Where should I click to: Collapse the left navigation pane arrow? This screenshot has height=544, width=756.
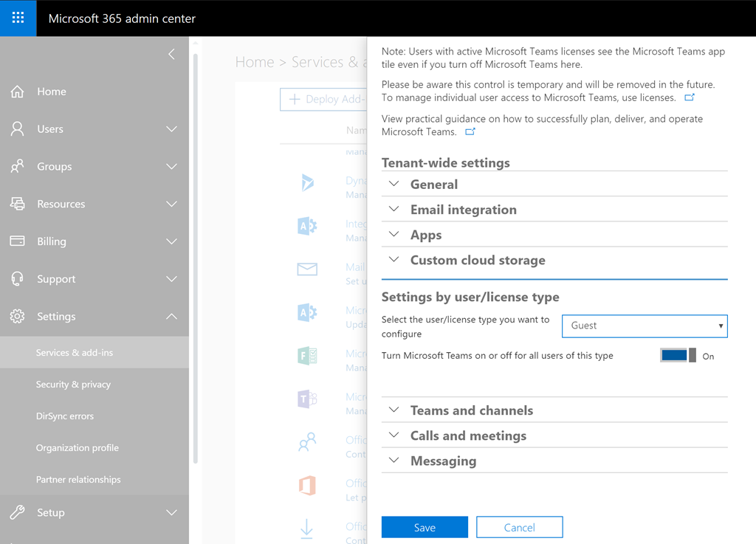pyautogui.click(x=171, y=54)
